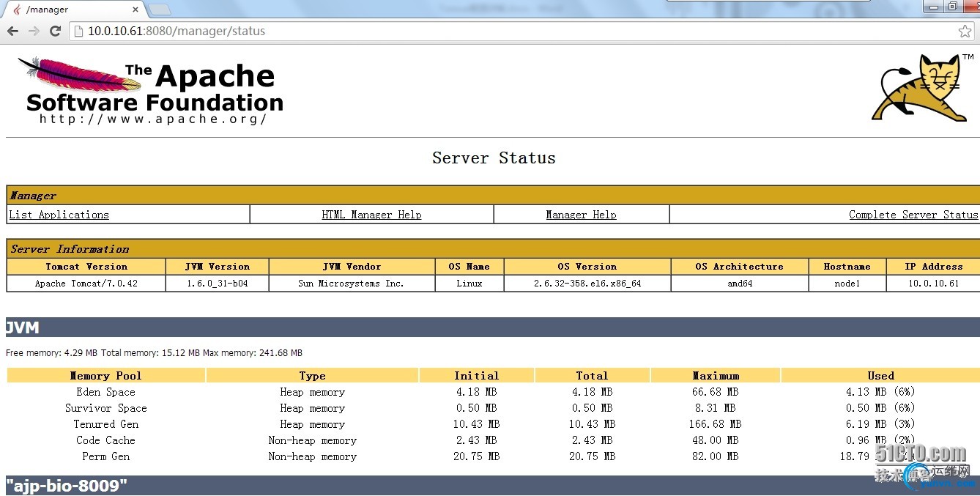Click the Linux OS name cell
Screen dimensions: 980x496
pyautogui.click(x=469, y=284)
